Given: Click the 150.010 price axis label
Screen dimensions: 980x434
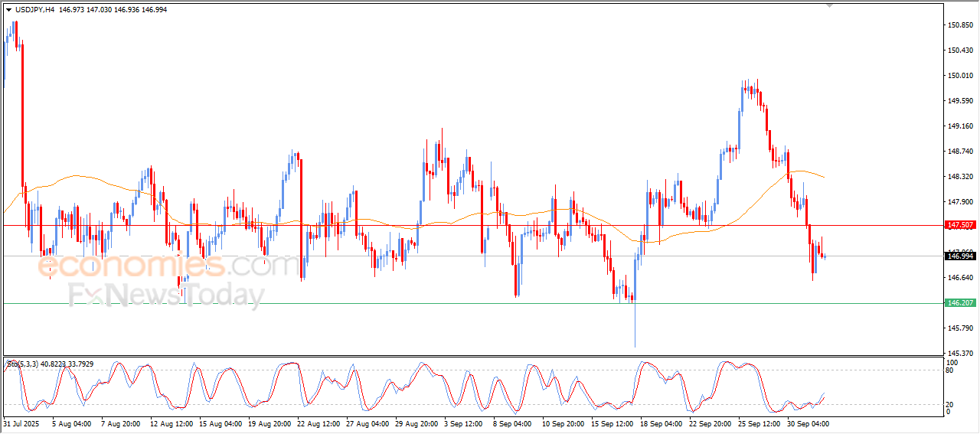Looking at the screenshot, I should point(960,76).
